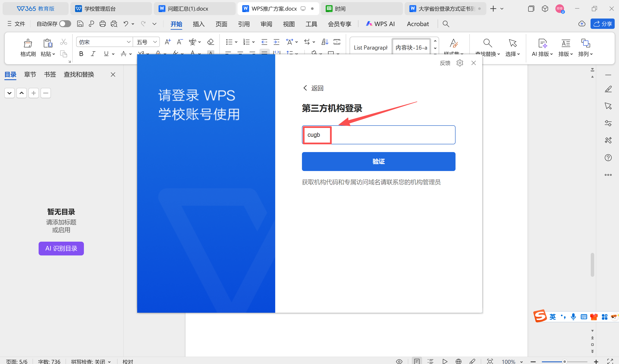Screen dimensions: 619x364
Task: Click the zoom in plus button
Action: 596,362
